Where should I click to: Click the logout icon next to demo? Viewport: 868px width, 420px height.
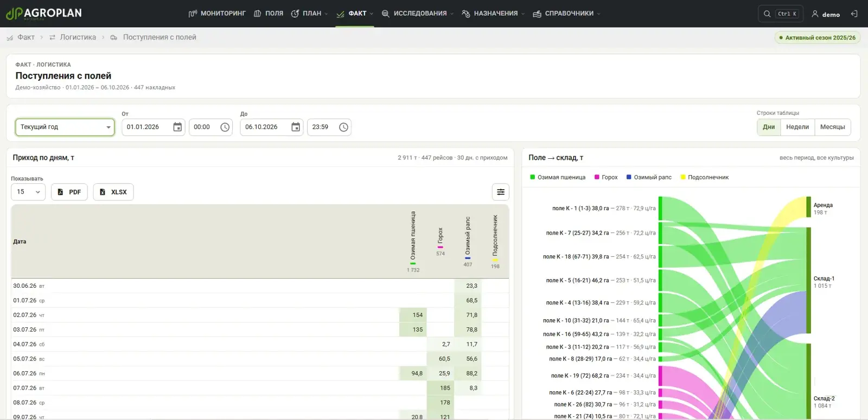854,14
